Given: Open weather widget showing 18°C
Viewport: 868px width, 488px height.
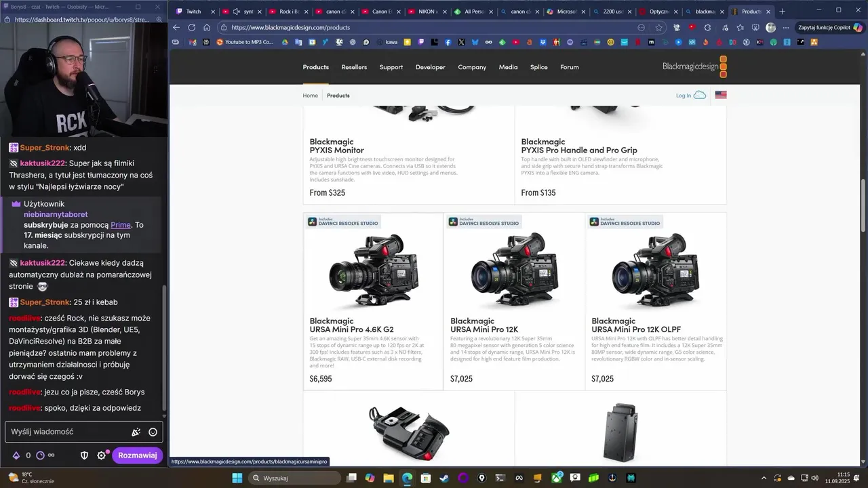Looking at the screenshot, I should (31, 478).
